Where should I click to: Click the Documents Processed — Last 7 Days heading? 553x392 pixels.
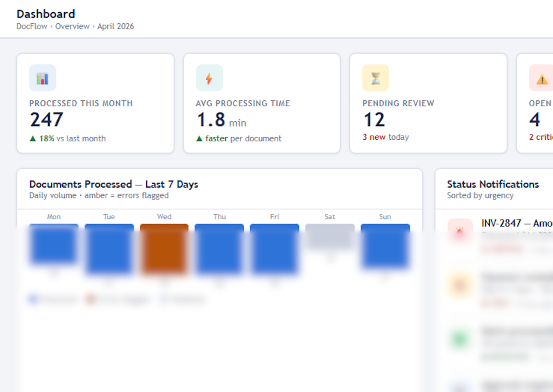point(113,184)
